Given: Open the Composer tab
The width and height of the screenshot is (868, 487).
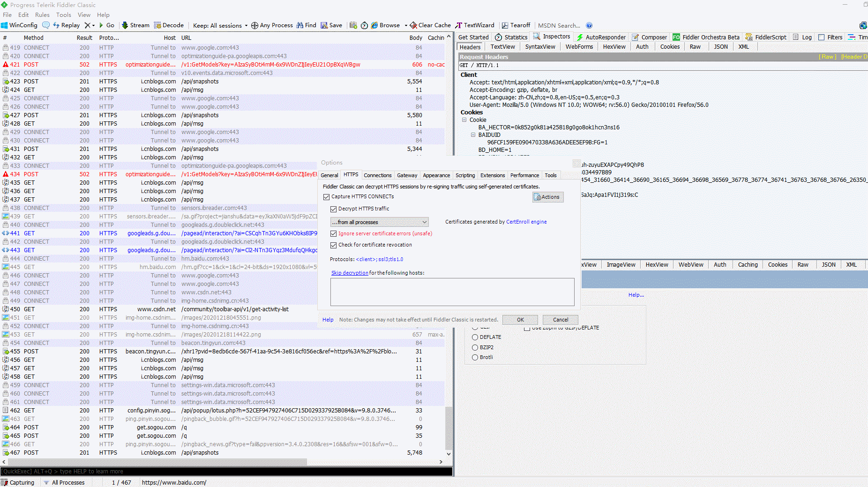Looking at the screenshot, I should [x=649, y=37].
